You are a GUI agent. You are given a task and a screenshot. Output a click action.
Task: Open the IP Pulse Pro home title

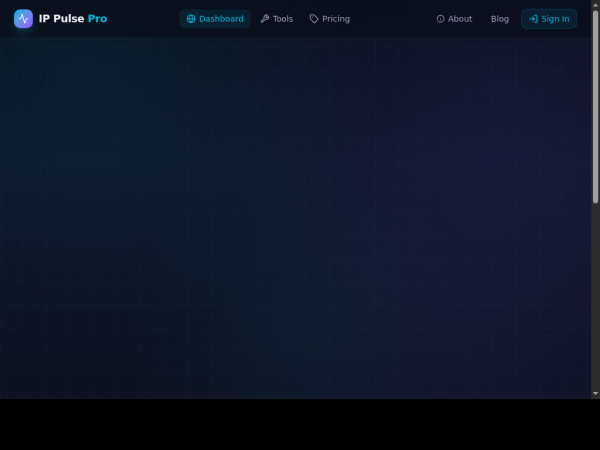73,19
